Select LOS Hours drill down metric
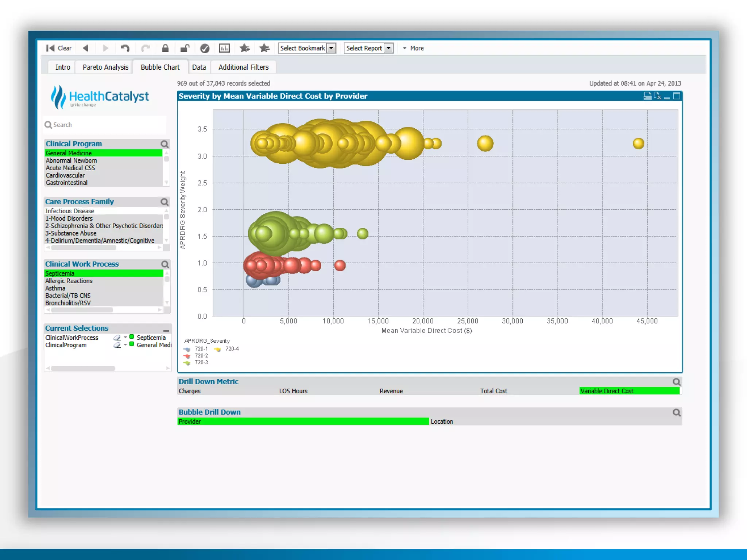Image resolution: width=747 pixels, height=560 pixels. tap(293, 391)
